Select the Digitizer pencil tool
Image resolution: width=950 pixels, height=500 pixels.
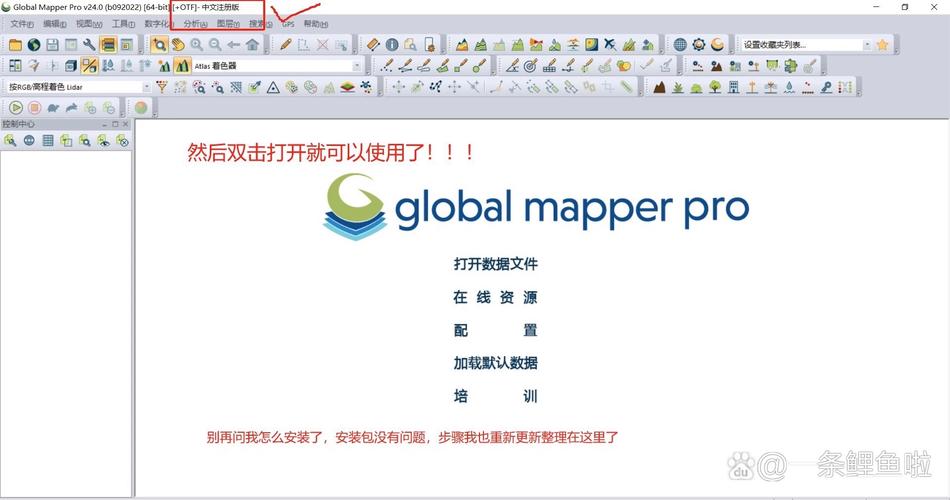[285, 44]
